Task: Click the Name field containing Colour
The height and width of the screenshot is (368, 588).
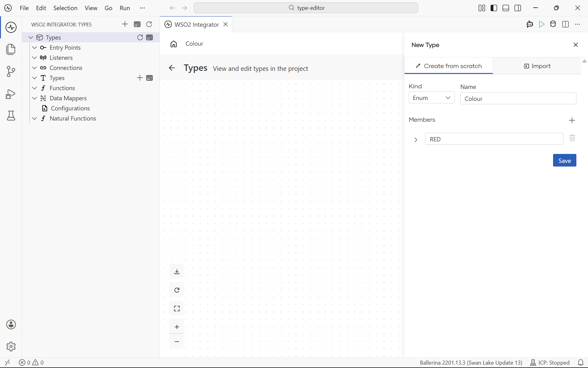Action: (518, 98)
